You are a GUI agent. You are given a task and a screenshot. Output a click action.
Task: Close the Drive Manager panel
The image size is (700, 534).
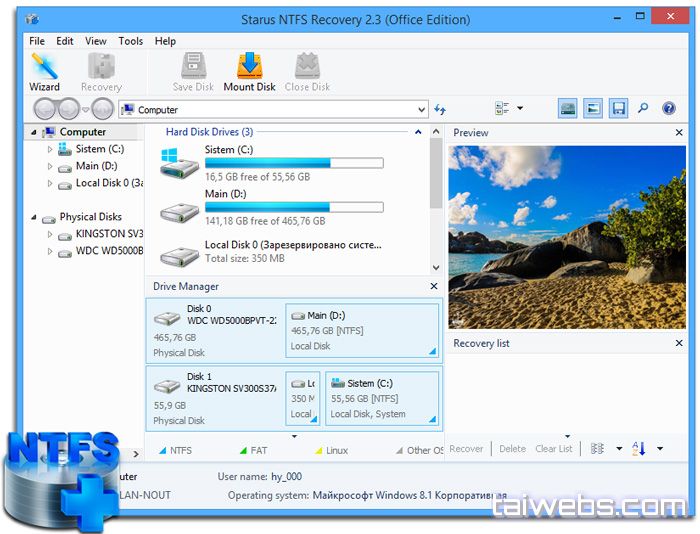tap(434, 286)
